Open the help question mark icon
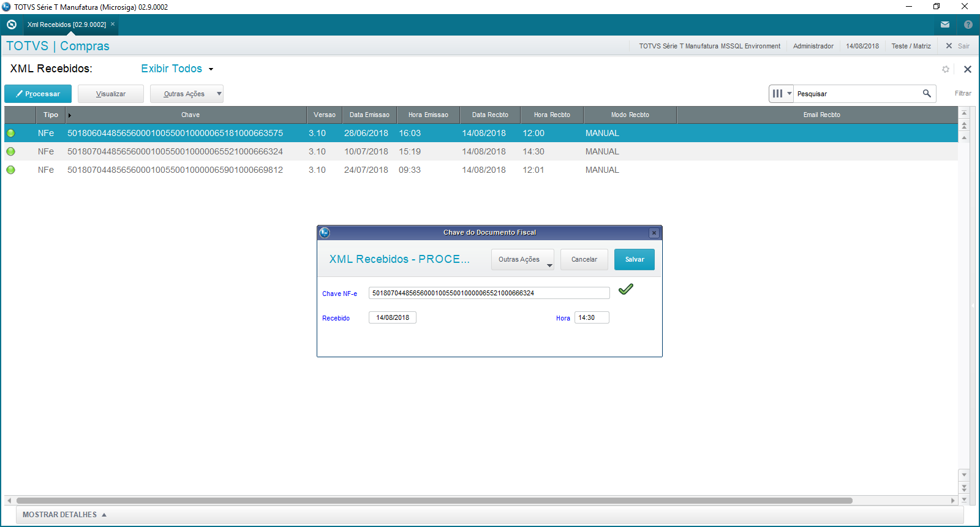This screenshot has width=980, height=527. (968, 25)
